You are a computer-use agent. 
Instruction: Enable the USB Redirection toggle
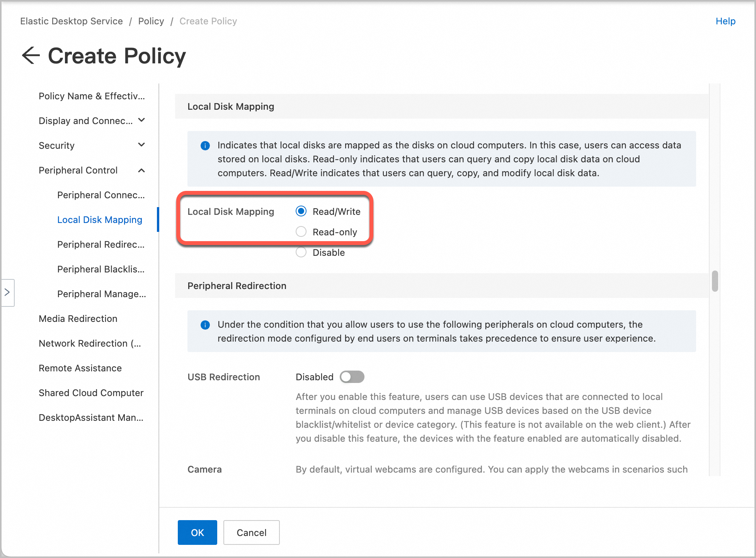[352, 377]
